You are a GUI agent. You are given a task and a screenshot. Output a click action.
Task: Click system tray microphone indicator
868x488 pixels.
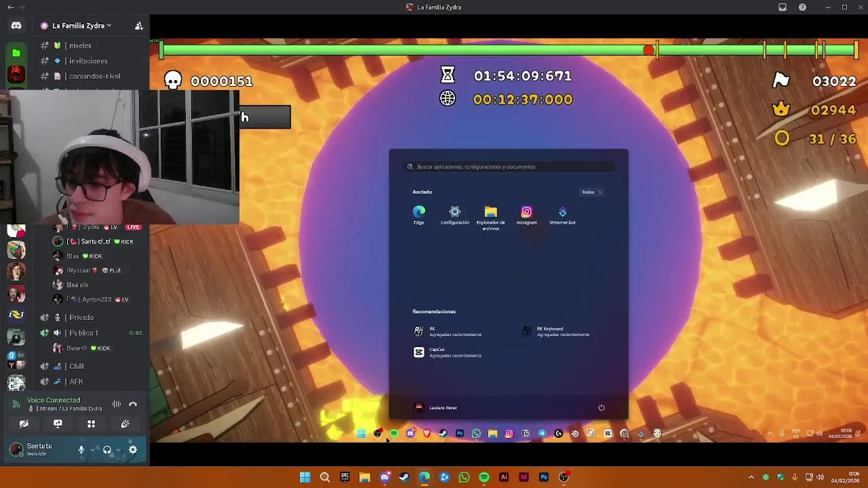pyautogui.click(x=794, y=477)
